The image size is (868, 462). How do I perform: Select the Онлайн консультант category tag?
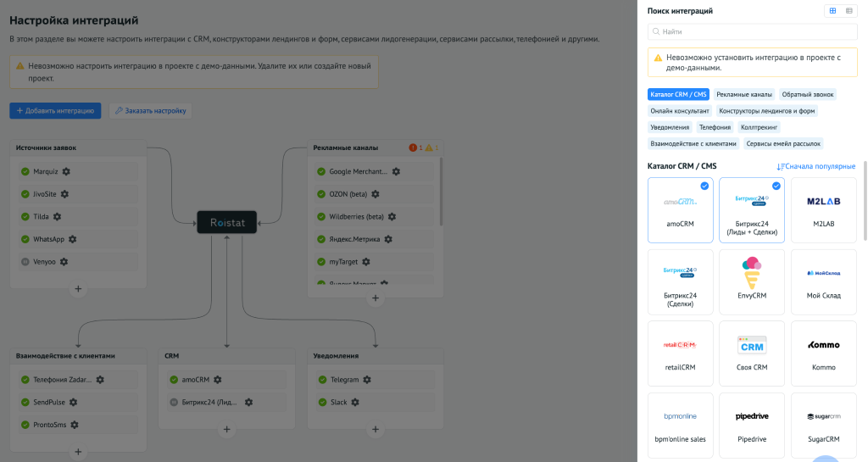point(680,111)
